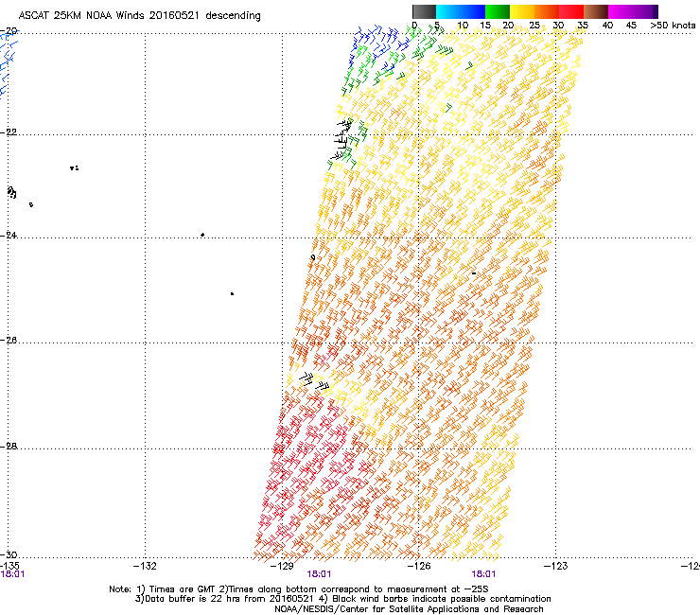
Task: Click the longitude label '-132'
Action: [145, 567]
